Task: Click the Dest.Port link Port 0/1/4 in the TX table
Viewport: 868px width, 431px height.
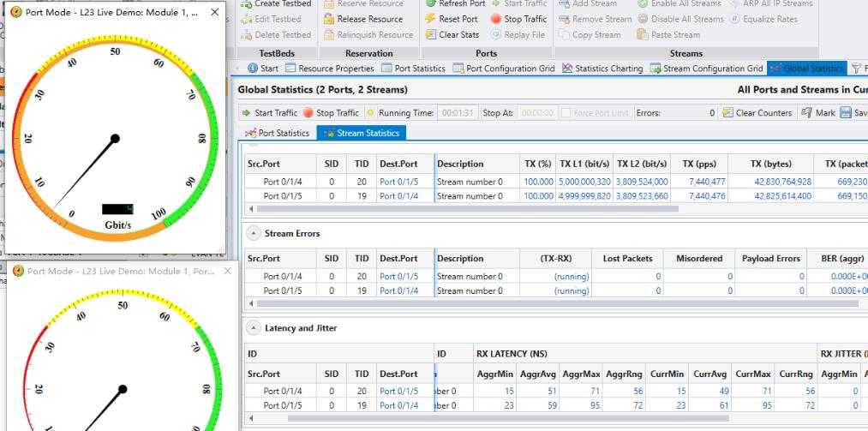Action: pos(398,196)
